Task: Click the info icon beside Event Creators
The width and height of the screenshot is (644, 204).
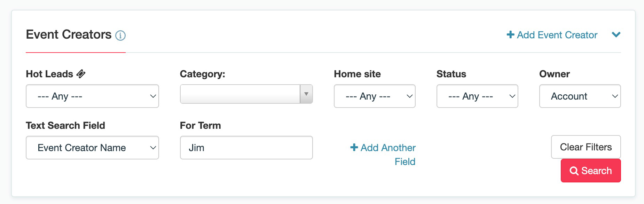Action: pyautogui.click(x=120, y=36)
